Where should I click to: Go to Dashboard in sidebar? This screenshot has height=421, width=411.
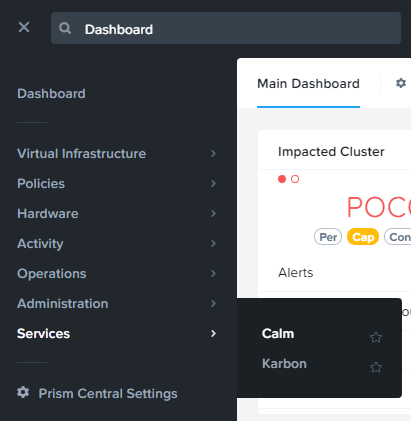pos(51,94)
